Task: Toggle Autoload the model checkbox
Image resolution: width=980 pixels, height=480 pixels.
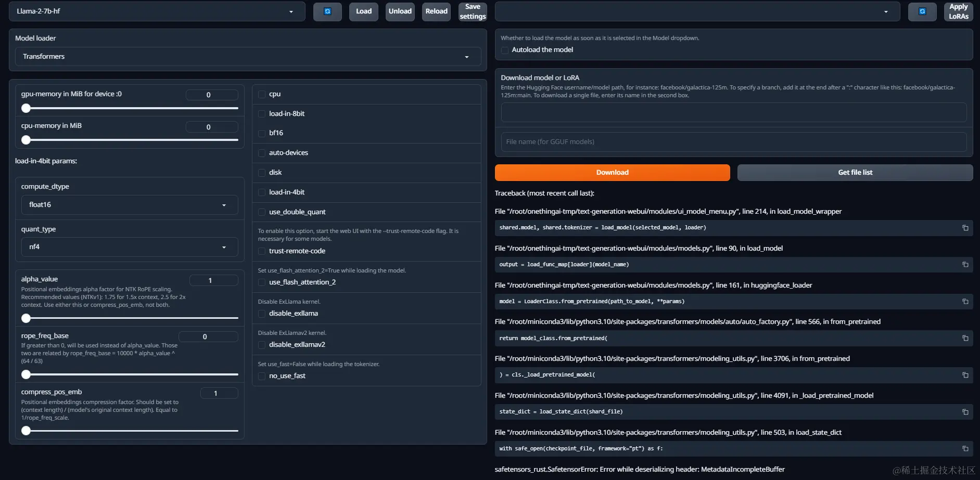Action: [505, 50]
